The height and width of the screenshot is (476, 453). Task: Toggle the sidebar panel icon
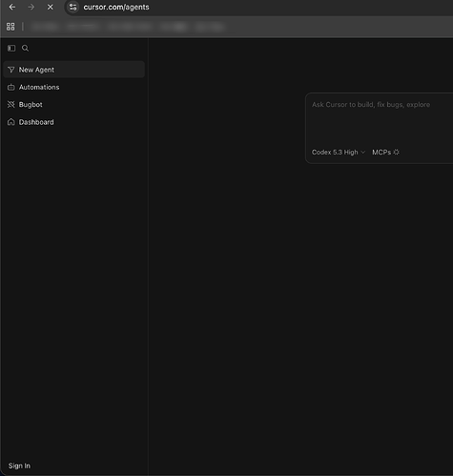tap(11, 48)
